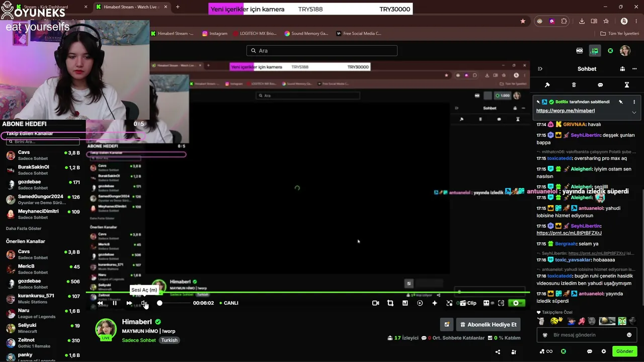The width and height of the screenshot is (644, 362).
Task: Insert the sad waving yellow emote
Action: (556, 321)
